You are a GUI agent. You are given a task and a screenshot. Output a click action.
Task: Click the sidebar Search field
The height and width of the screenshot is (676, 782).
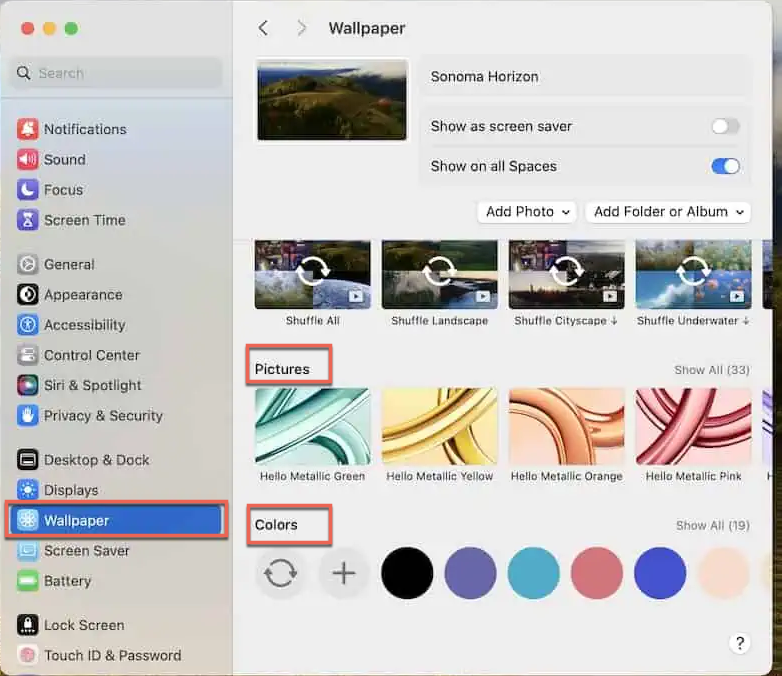(117, 73)
